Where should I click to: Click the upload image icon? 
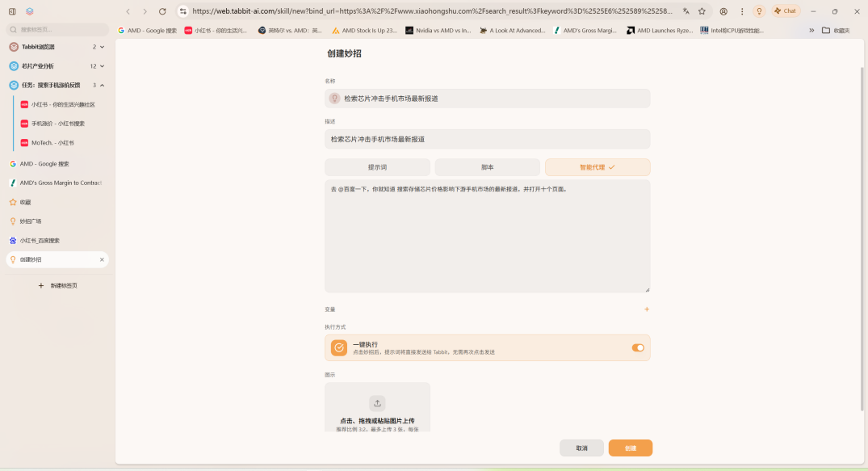[377, 403]
